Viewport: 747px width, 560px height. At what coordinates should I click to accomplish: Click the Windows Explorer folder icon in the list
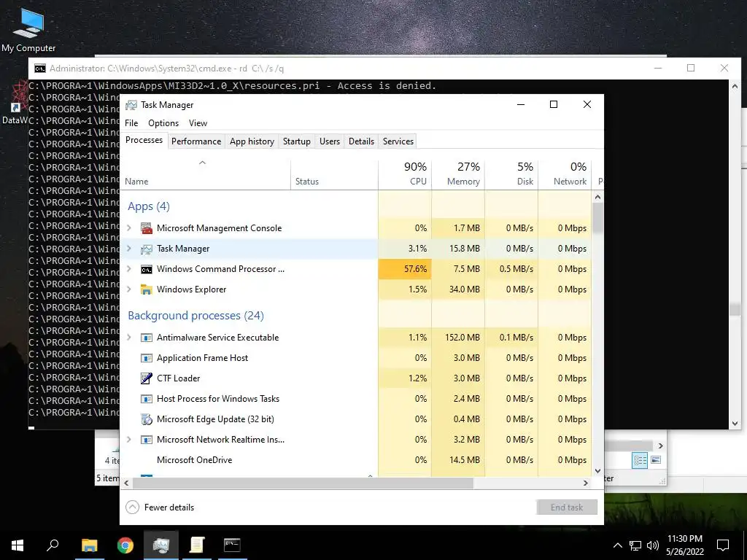pos(146,289)
